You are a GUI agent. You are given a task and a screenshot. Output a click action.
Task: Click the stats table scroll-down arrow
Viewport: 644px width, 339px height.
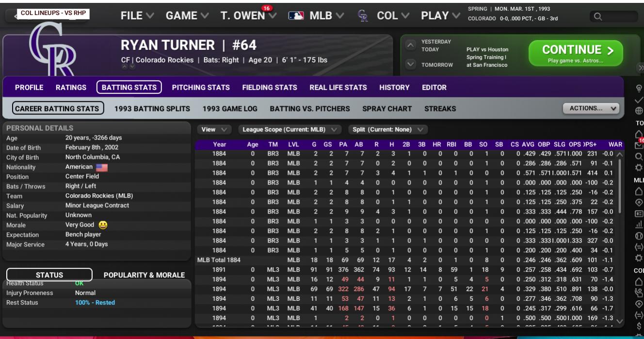[620, 321]
